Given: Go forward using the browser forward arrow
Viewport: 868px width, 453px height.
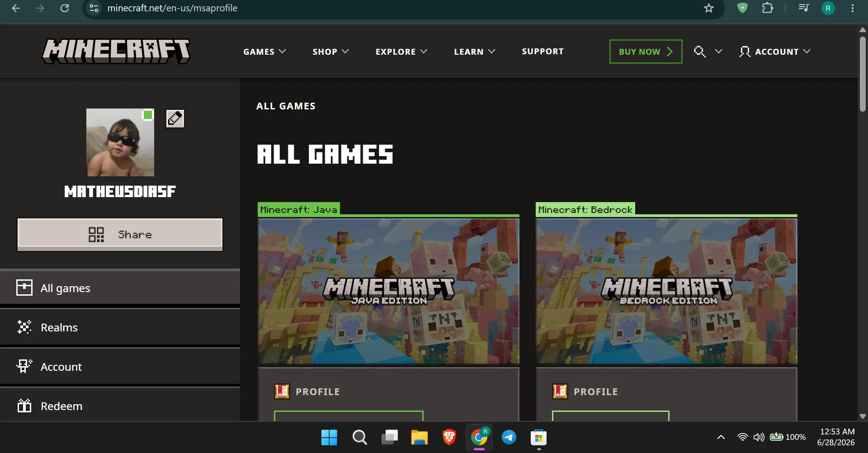Looking at the screenshot, I should pos(40,8).
